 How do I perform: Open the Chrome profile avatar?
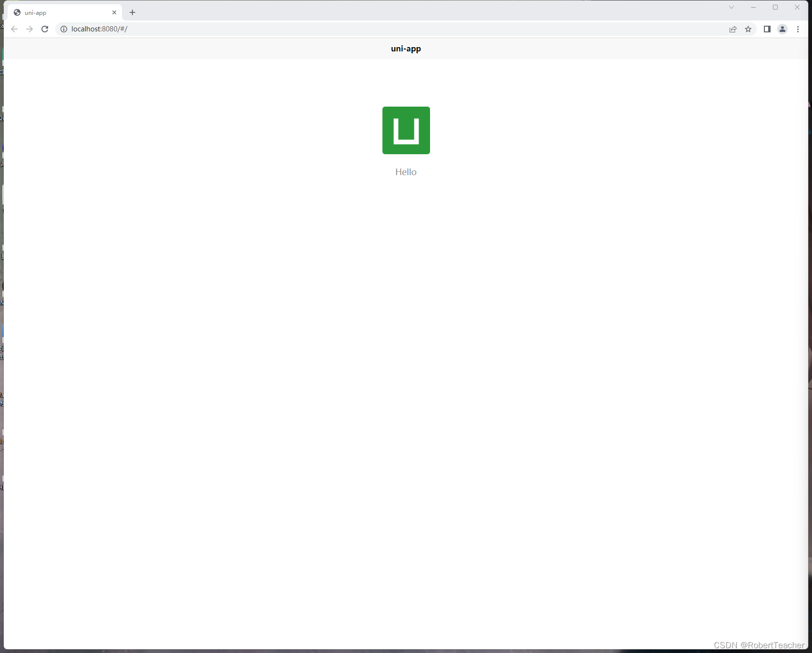(782, 29)
